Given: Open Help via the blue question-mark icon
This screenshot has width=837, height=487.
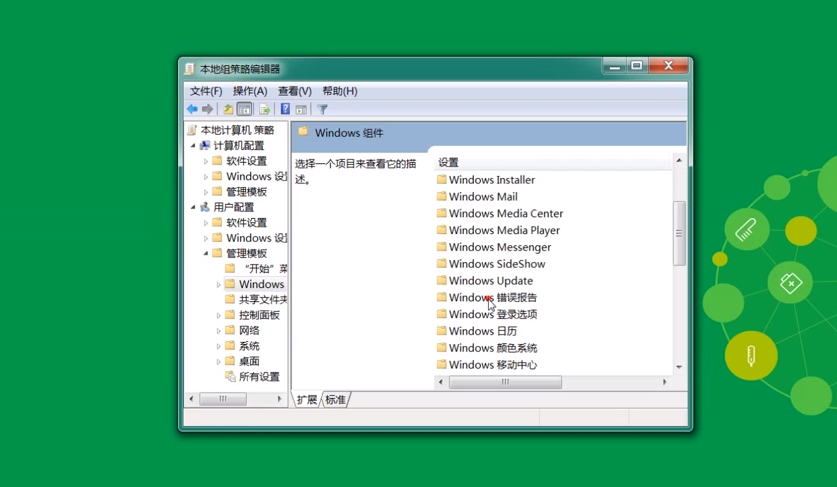Looking at the screenshot, I should (285, 109).
